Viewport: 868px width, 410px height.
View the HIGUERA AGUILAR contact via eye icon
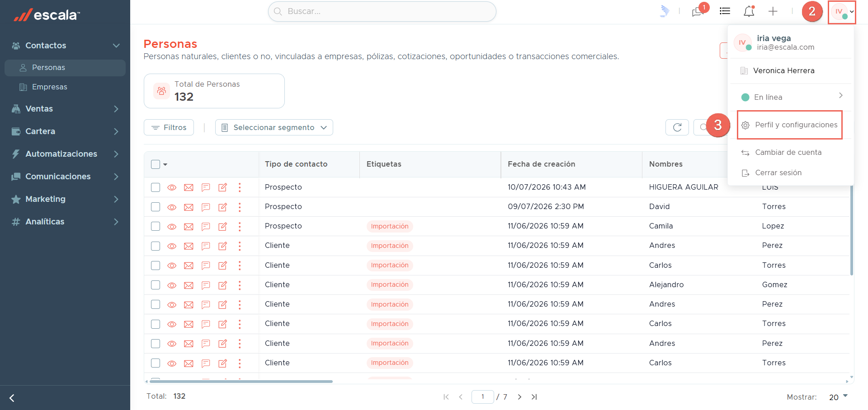point(172,187)
